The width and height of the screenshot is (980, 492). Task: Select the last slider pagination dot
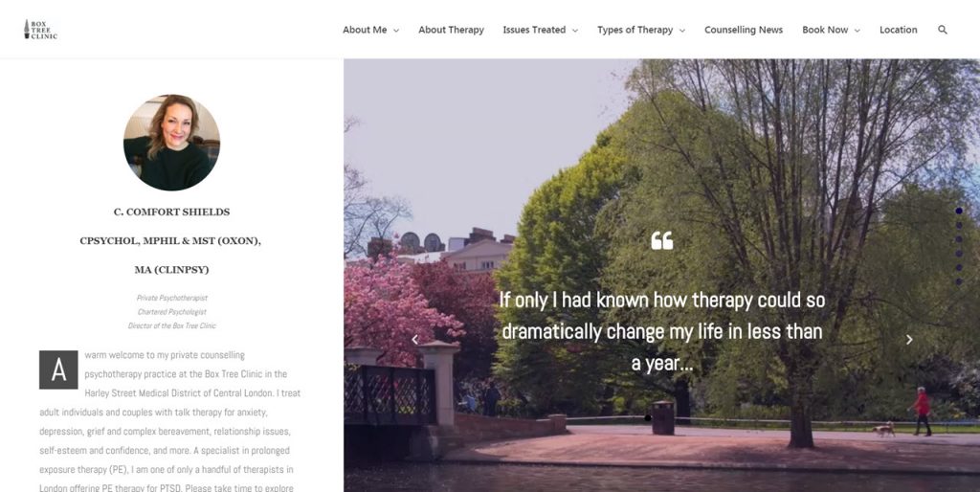(x=959, y=282)
